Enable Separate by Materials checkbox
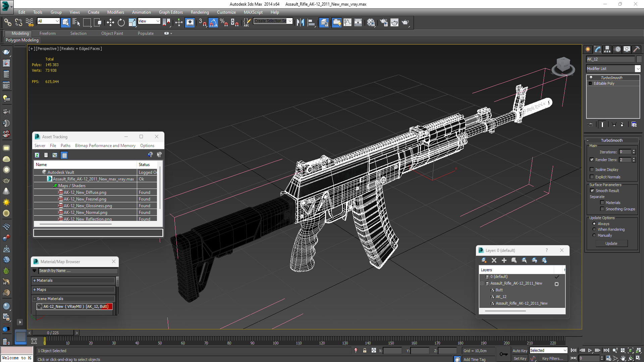Image resolution: width=644 pixels, height=362 pixels. [x=602, y=202]
